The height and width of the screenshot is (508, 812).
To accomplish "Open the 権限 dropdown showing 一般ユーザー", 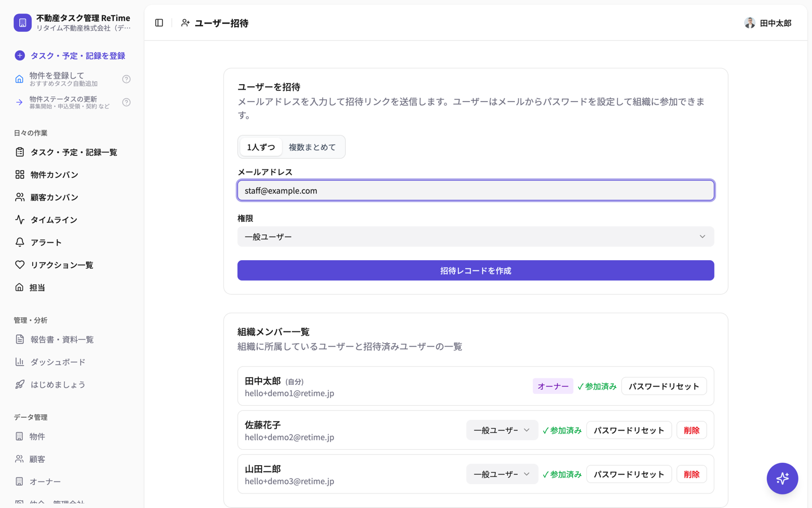I will tap(475, 237).
